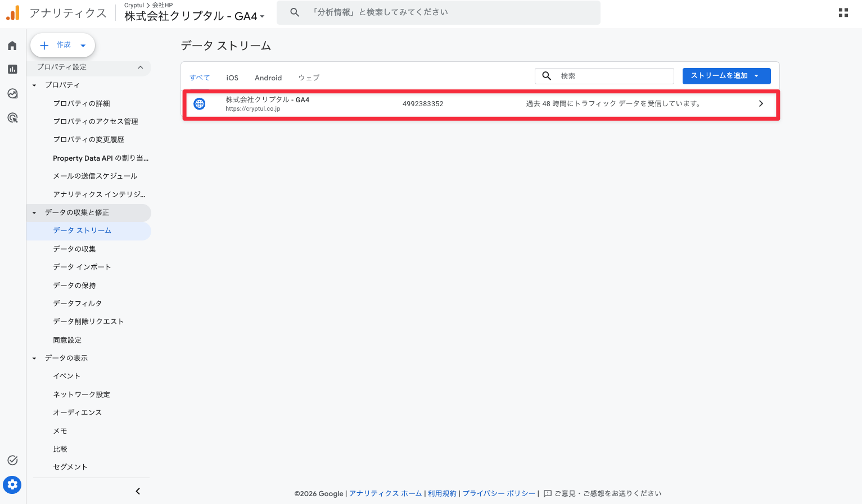
Task: Click the アナリティクス ホーム footer link
Action: pos(386,494)
